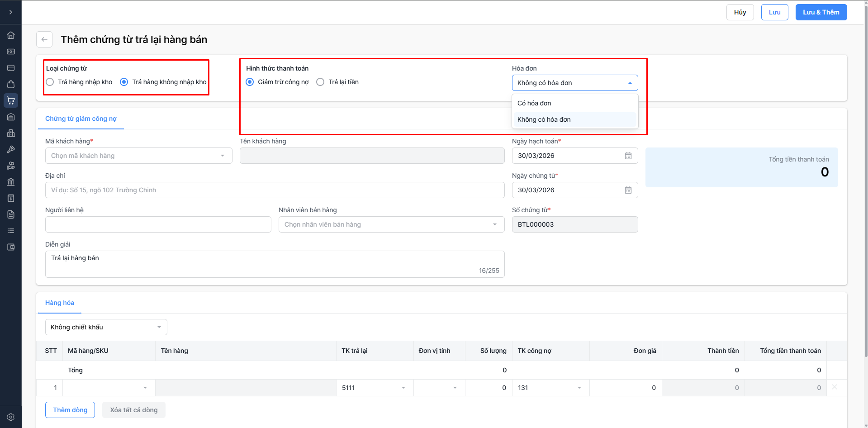
Task: Open "Chọn mã khách hàng" dropdown
Action: (138, 156)
